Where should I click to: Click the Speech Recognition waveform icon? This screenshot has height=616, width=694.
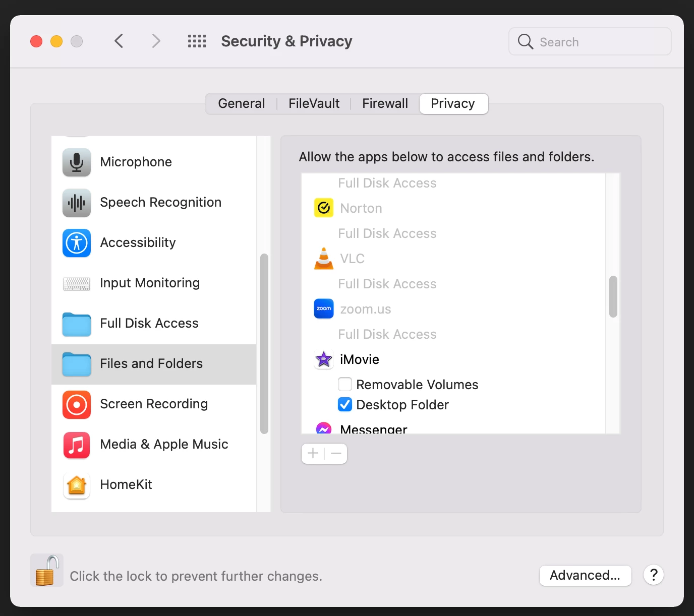click(x=77, y=203)
